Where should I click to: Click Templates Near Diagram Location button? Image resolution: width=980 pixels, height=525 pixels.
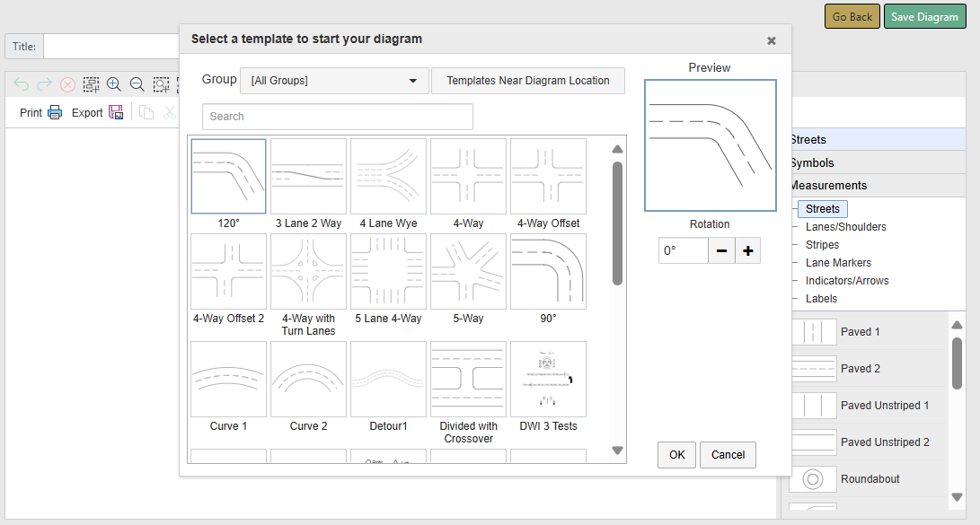[528, 81]
